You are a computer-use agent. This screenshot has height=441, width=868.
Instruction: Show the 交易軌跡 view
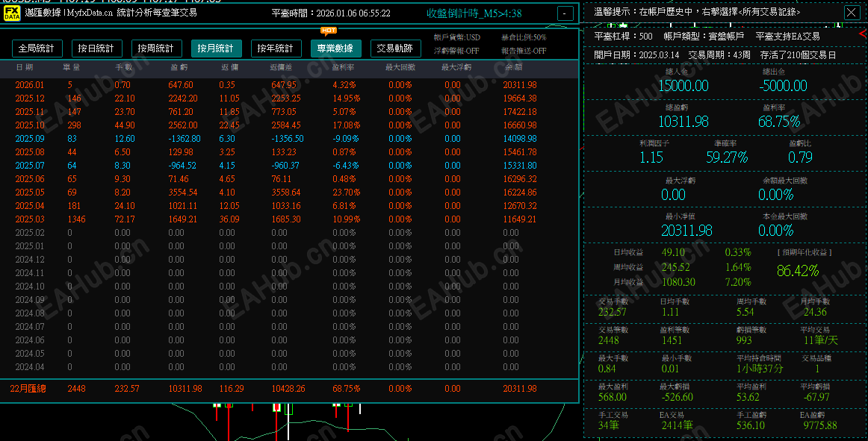[395, 49]
